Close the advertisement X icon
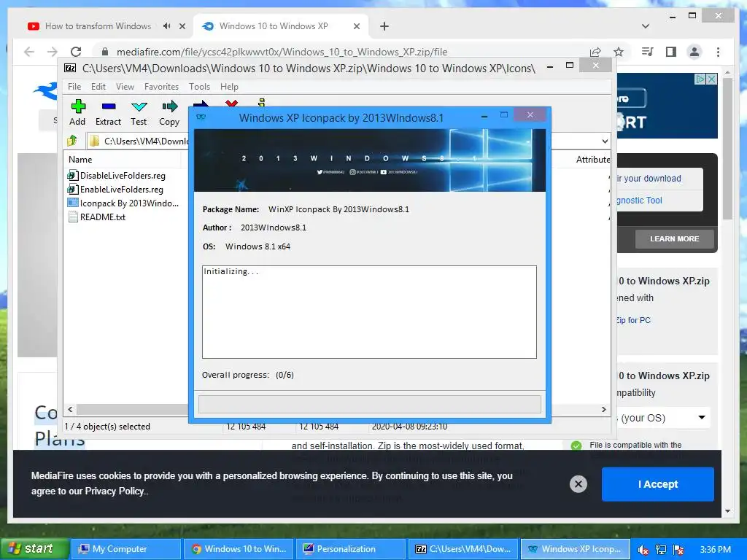 pyautogui.click(x=711, y=79)
